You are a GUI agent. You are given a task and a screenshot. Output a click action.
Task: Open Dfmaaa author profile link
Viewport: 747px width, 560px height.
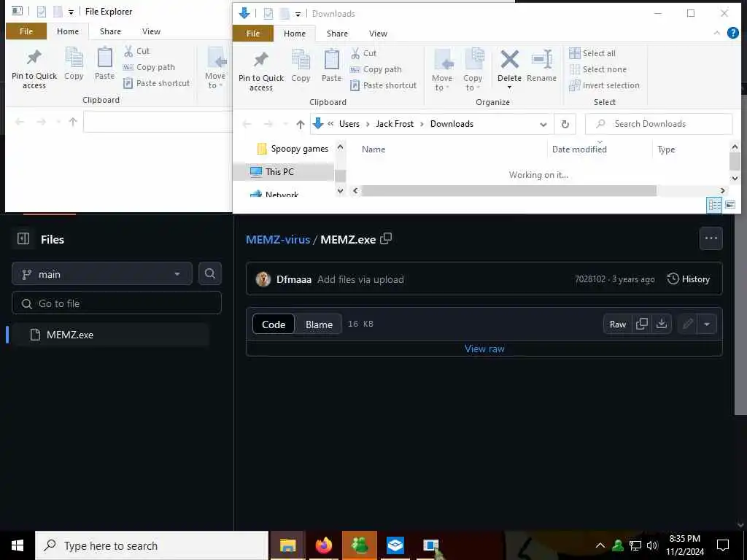(x=294, y=279)
